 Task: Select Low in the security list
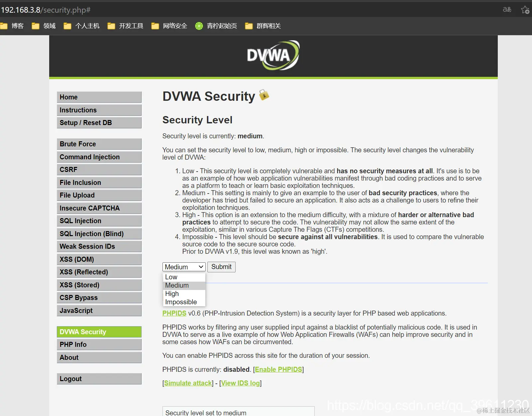(x=184, y=277)
